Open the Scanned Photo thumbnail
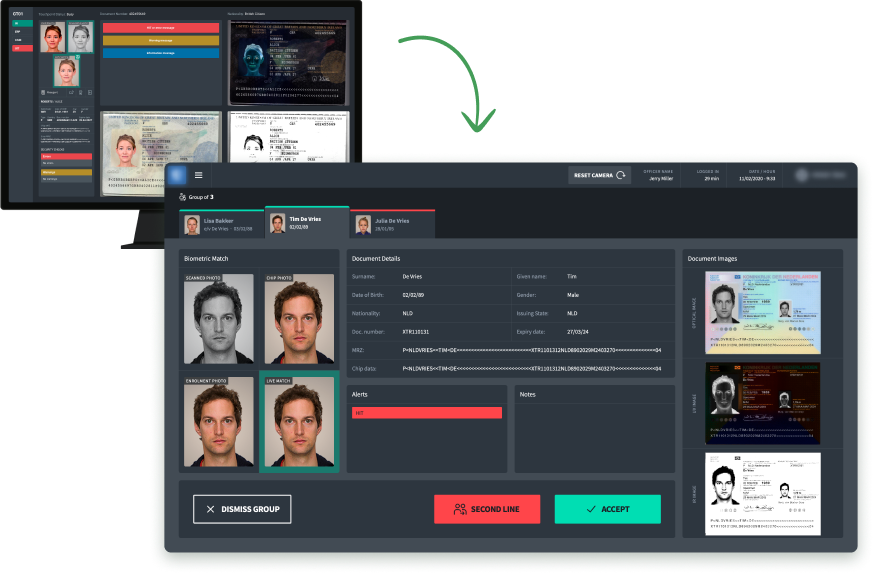This screenshot has height=575, width=875. pyautogui.click(x=219, y=319)
